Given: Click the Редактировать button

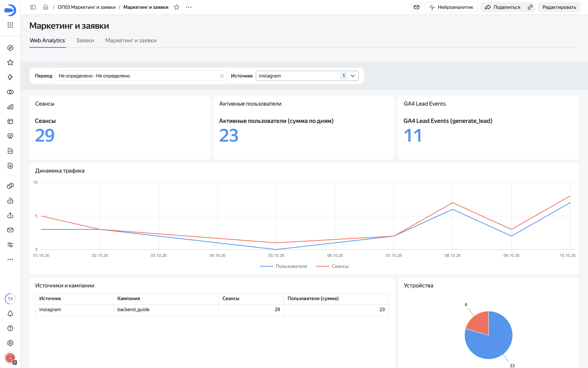Looking at the screenshot, I should tap(559, 7).
